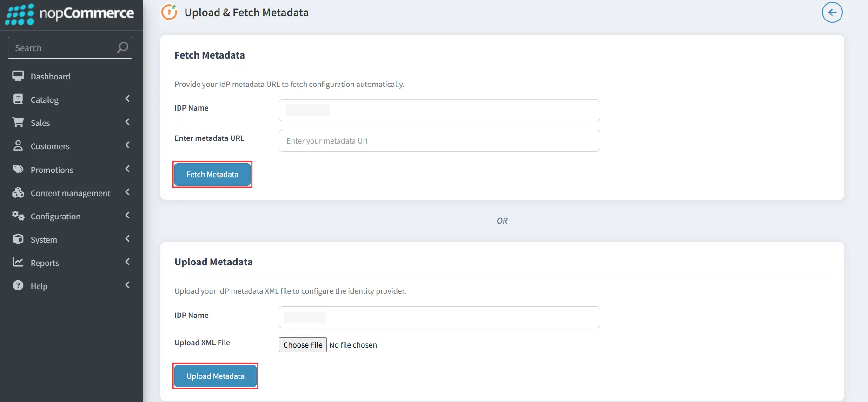Screen dimensions: 868x402
Task: Click the 'Provide your IdP metadata URL' description
Action: point(289,84)
